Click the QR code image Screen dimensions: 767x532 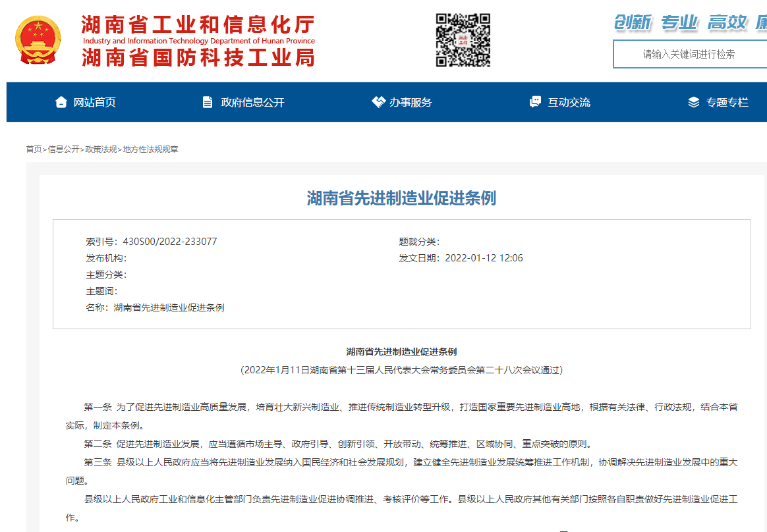(463, 40)
